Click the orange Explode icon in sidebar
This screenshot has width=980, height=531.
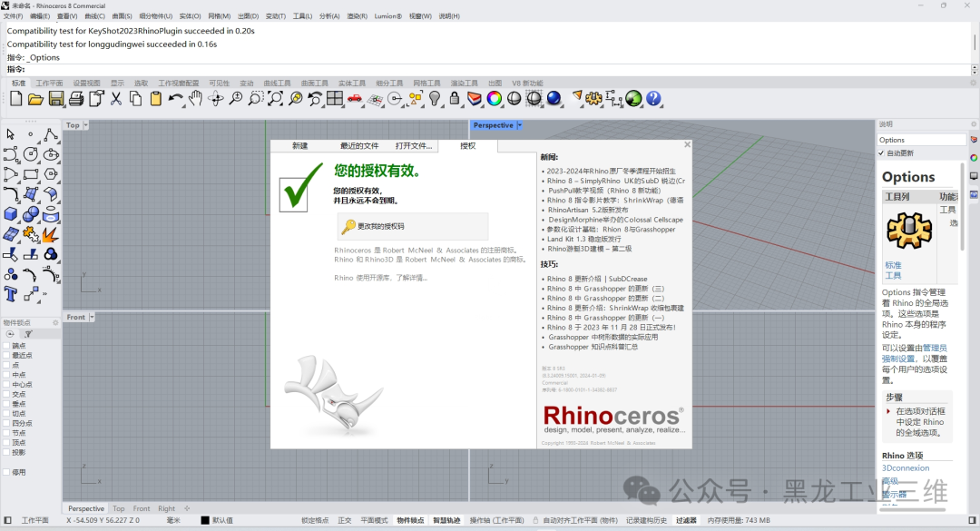click(x=51, y=234)
